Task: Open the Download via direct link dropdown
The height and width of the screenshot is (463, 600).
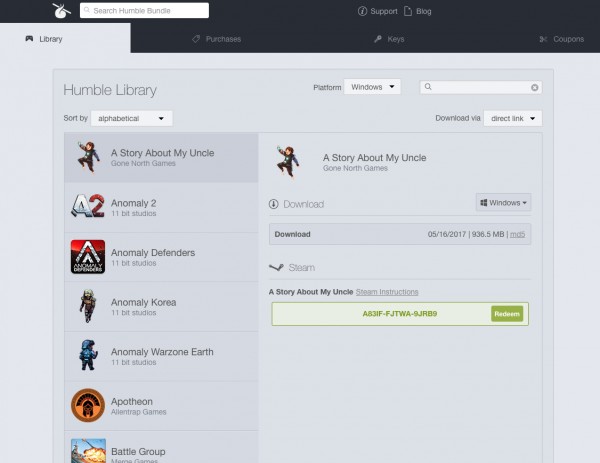Action: (513, 118)
